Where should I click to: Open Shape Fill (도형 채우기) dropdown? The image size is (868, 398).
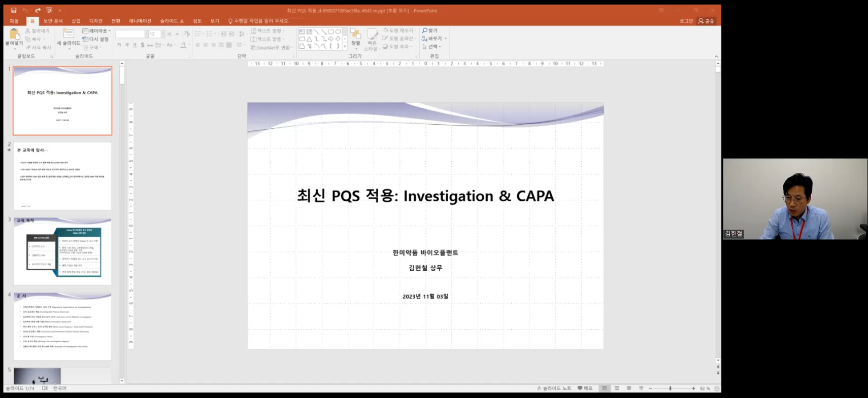(399, 30)
